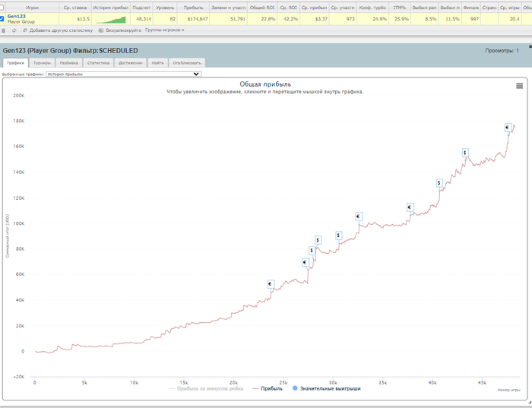The height and width of the screenshot is (408, 532).
Task: Select the 48,314 count cell
Action: click(141, 19)
